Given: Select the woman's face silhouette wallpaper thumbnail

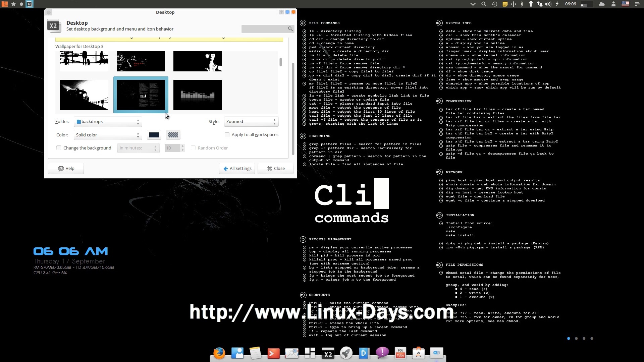Looking at the screenshot, I should click(198, 61).
